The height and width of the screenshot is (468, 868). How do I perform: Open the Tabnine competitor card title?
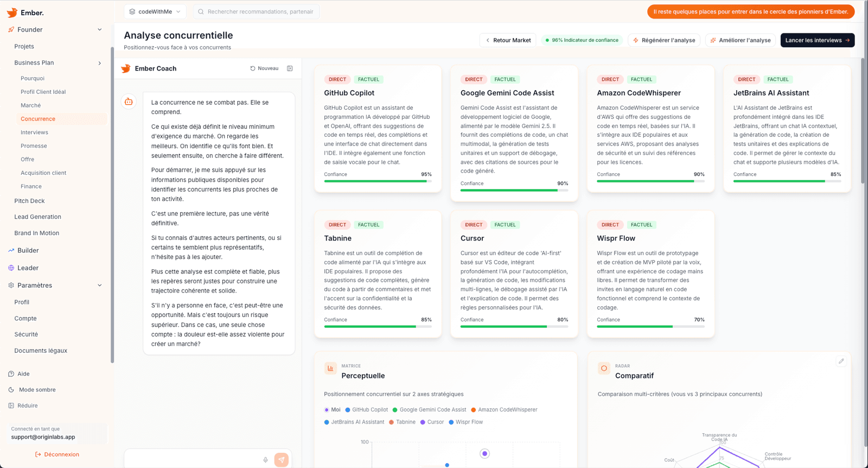tap(337, 238)
